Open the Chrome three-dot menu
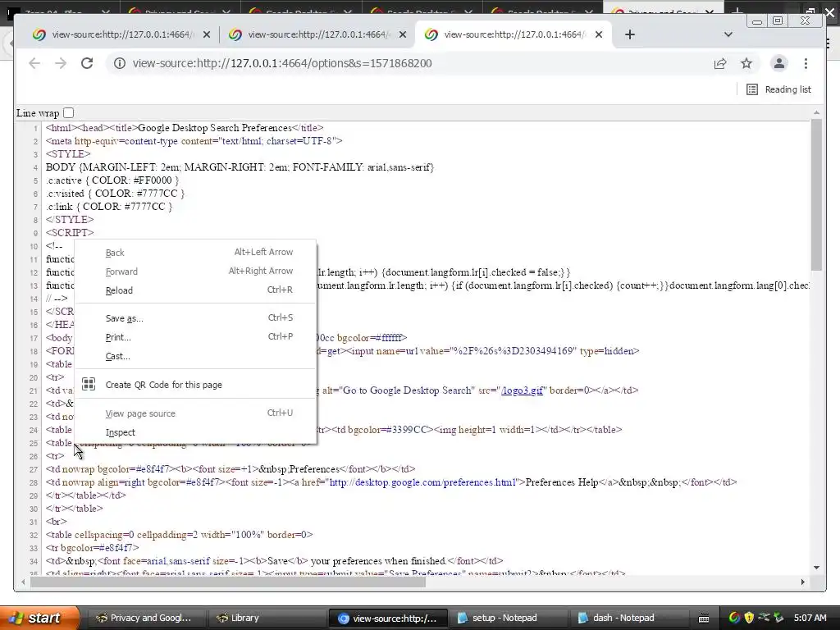The height and width of the screenshot is (630, 840). coord(806,63)
